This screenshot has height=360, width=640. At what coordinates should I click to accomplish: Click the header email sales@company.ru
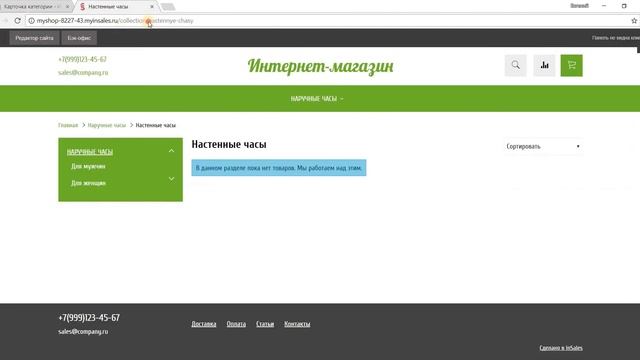83,72
